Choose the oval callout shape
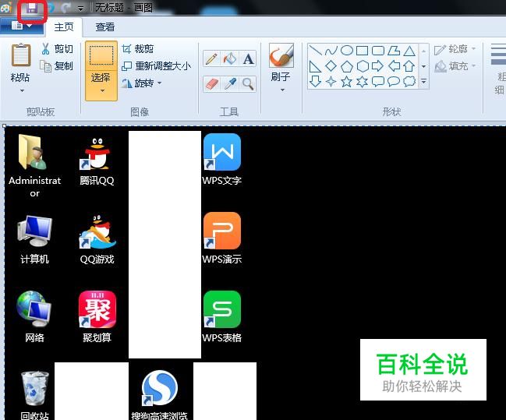The height and width of the screenshot is (420, 506). click(394, 81)
